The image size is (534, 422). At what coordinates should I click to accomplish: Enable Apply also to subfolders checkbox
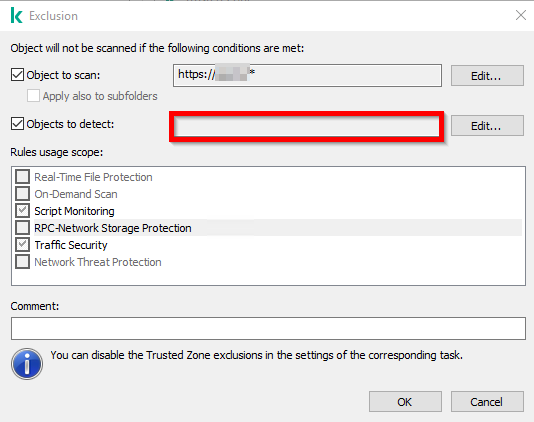point(33,96)
